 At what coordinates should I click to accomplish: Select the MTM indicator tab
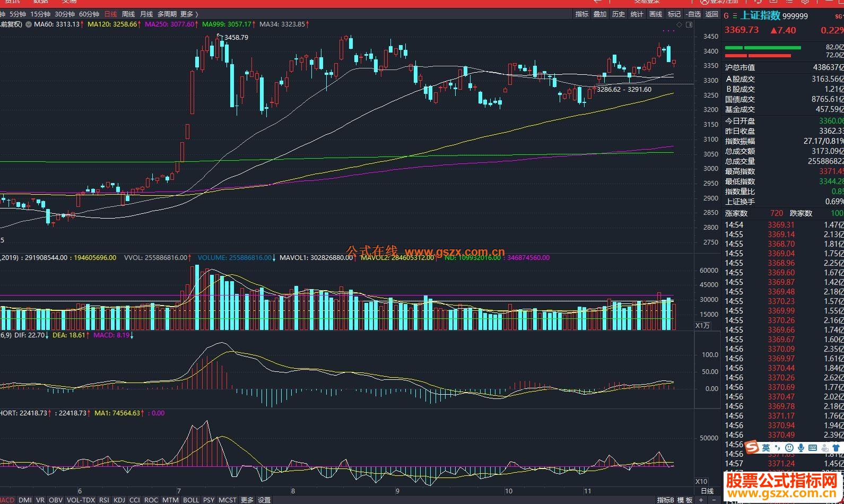[x=170, y=500]
